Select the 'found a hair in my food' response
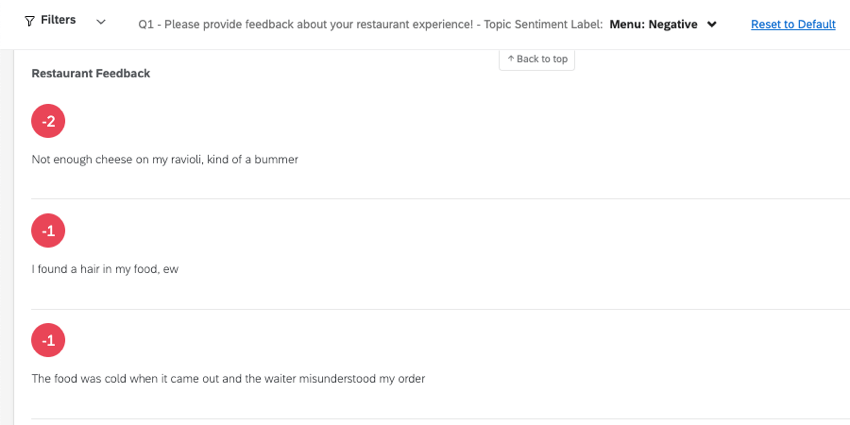Screen dimensions: 850x425 point(105,269)
